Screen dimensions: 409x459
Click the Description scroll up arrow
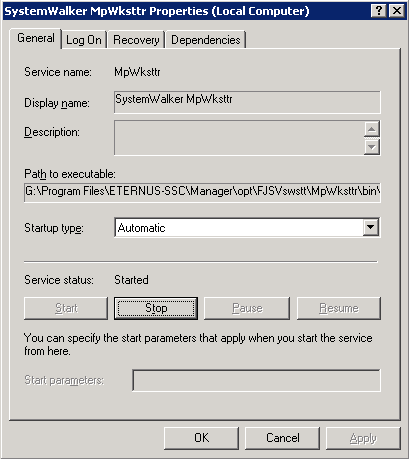(372, 129)
